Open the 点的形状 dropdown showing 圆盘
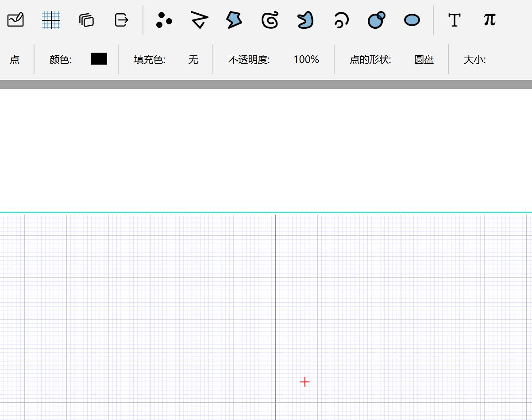 tap(424, 59)
